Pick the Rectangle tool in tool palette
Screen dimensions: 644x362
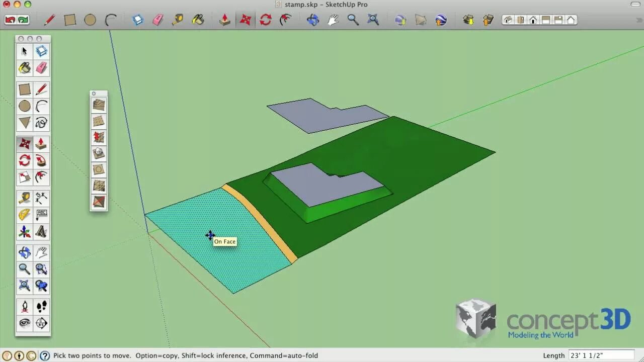24,89
